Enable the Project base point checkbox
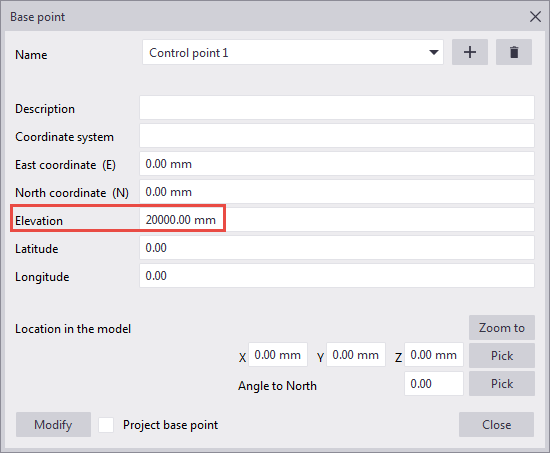This screenshot has width=550, height=453. (x=106, y=425)
